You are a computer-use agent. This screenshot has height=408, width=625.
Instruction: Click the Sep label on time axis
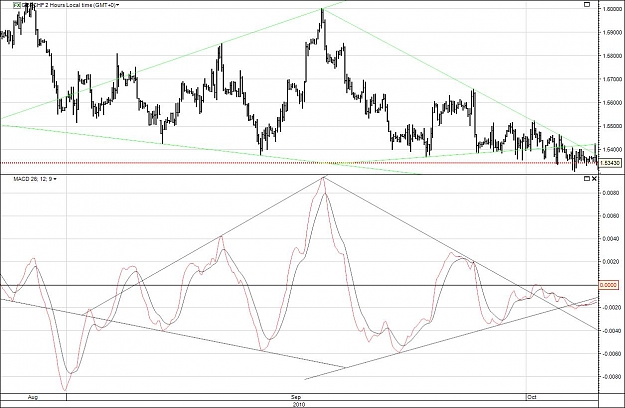[296, 397]
